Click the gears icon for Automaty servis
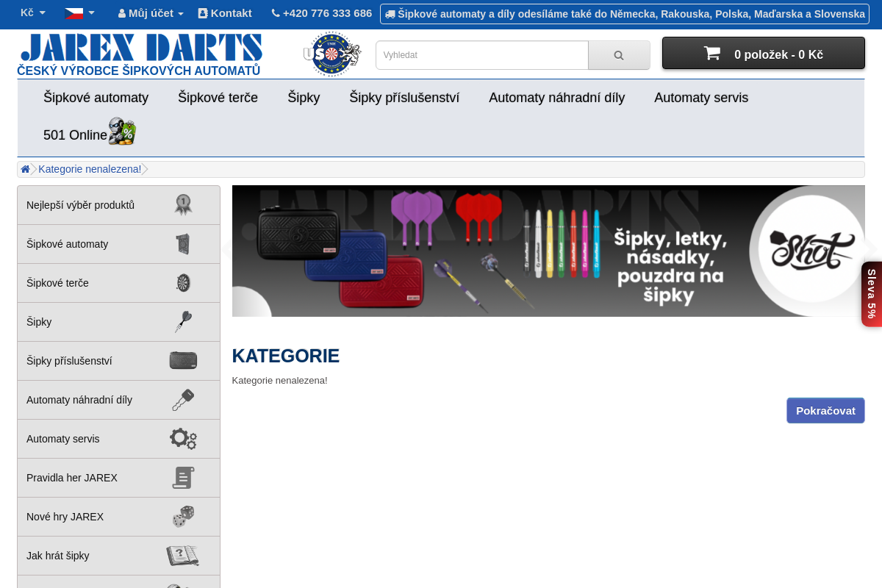The width and height of the screenshot is (882, 588). [183, 439]
